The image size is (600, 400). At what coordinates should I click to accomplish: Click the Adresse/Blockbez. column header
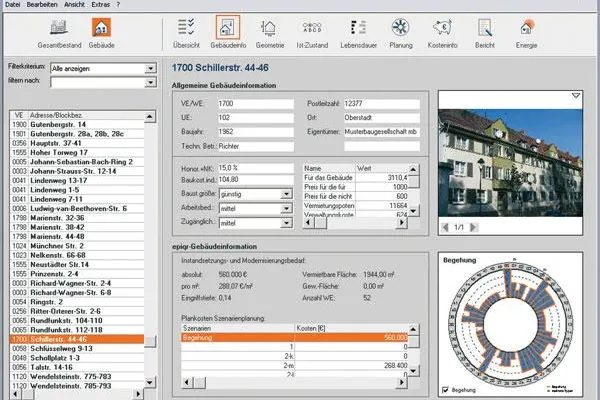tap(86, 115)
